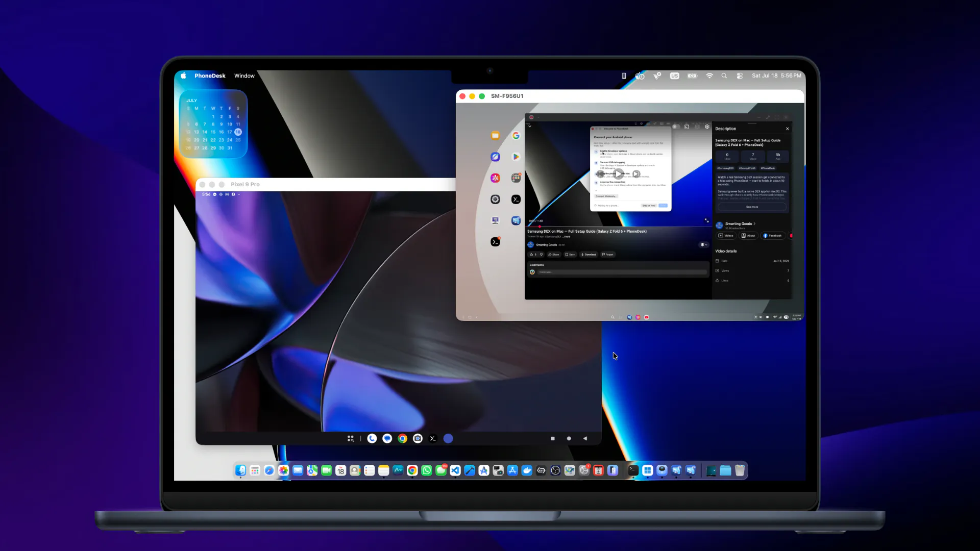Viewport: 980px width, 551px height.
Task: Open the Google Play Store icon on the DeX desktop
Action: pos(516,157)
